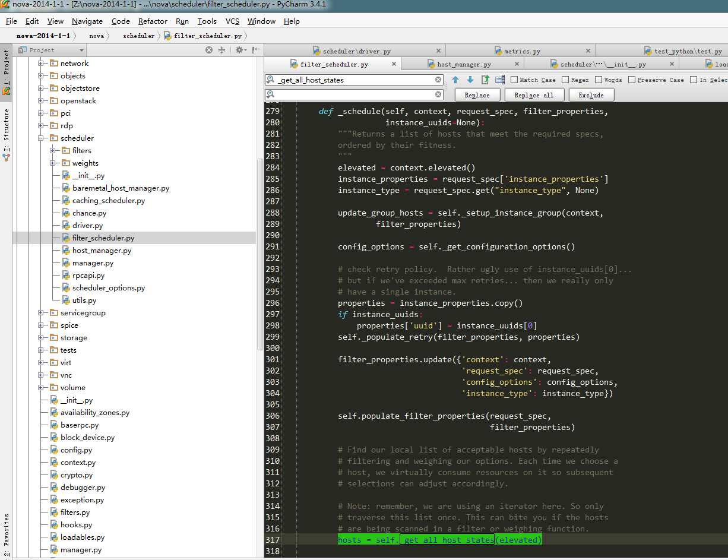Viewport: 728px width, 560px height.
Task: Click Scroll from Source target icon
Action: (x=209, y=50)
